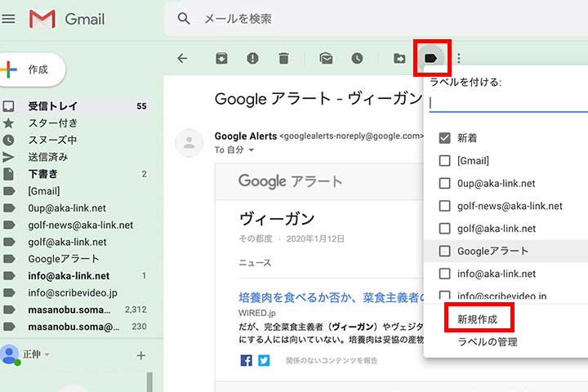Click ラベルの管理 manage labels
Viewport: 588px width, 392px height.
[488, 341]
